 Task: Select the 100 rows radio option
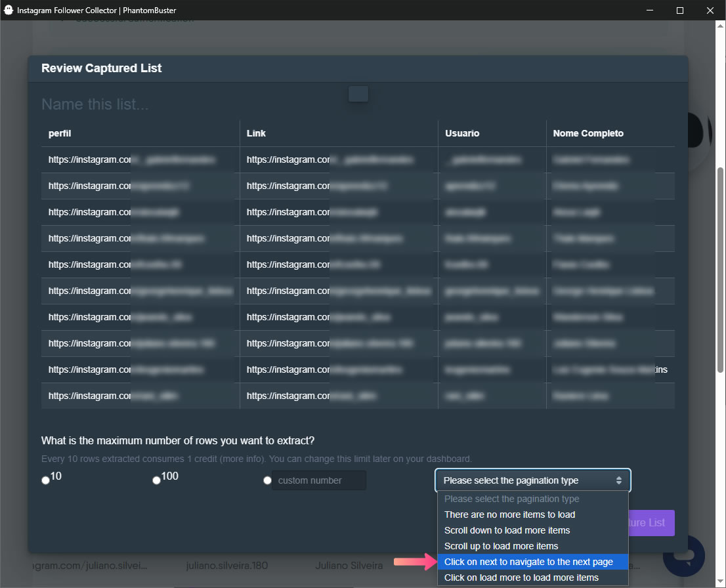pyautogui.click(x=156, y=480)
